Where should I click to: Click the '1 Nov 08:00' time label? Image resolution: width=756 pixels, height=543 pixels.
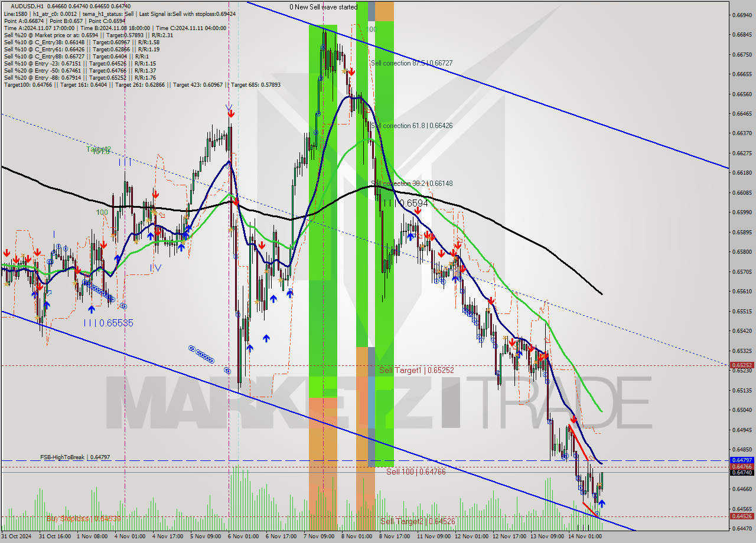93,537
